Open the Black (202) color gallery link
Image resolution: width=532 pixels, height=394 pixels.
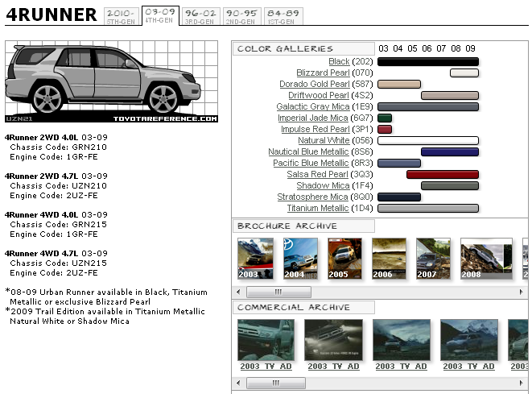[x=339, y=61]
